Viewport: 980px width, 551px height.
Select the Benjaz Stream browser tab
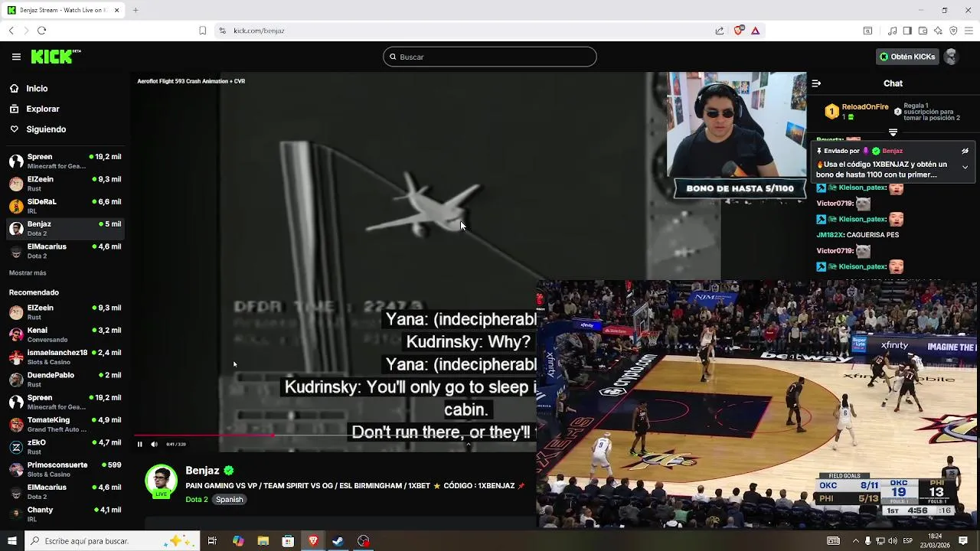(x=64, y=11)
